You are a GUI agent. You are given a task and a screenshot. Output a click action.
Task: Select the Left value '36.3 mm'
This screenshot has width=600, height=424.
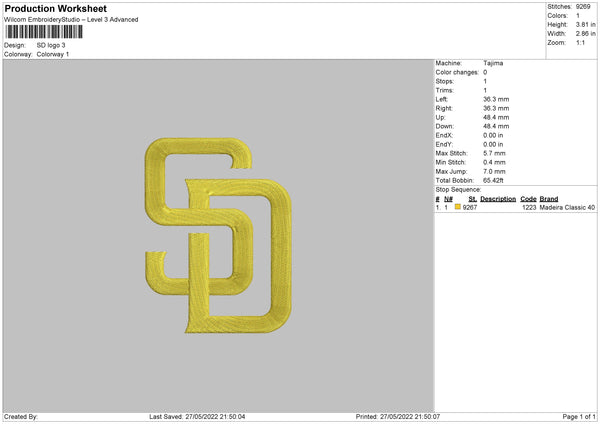496,99
